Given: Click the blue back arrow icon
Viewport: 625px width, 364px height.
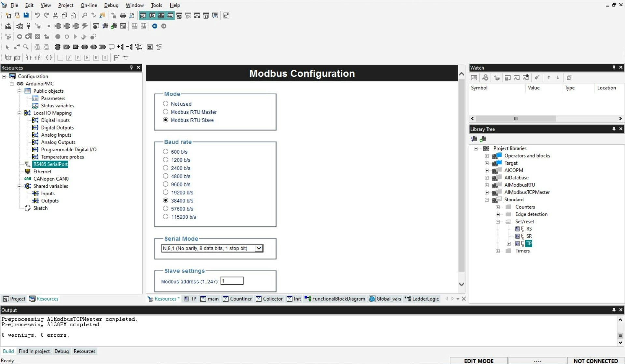Looking at the screenshot, I should (155, 26).
